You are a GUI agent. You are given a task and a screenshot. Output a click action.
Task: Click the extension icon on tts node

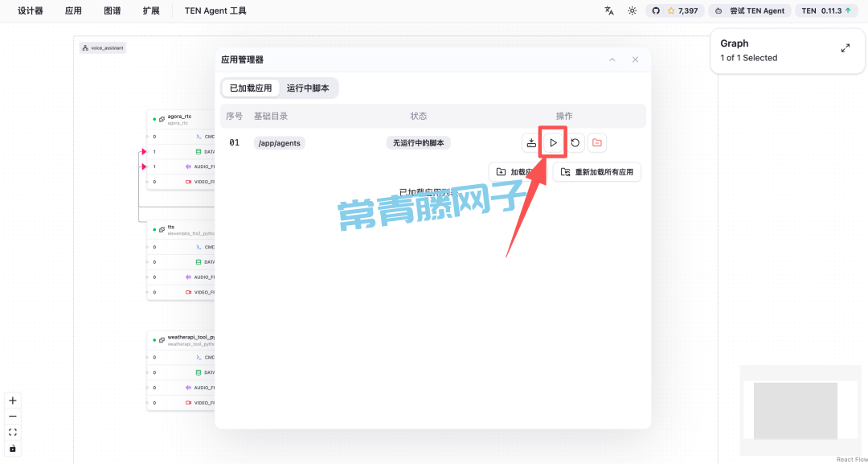(162, 229)
